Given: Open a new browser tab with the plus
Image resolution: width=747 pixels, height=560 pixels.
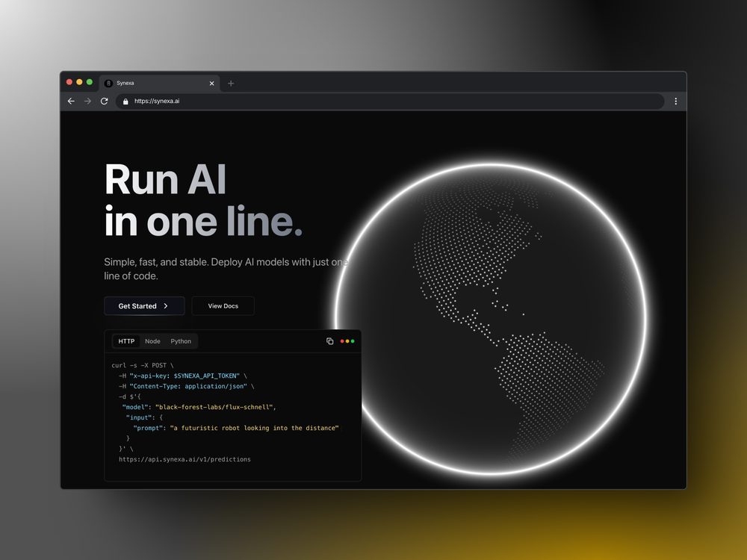Looking at the screenshot, I should click(x=231, y=83).
